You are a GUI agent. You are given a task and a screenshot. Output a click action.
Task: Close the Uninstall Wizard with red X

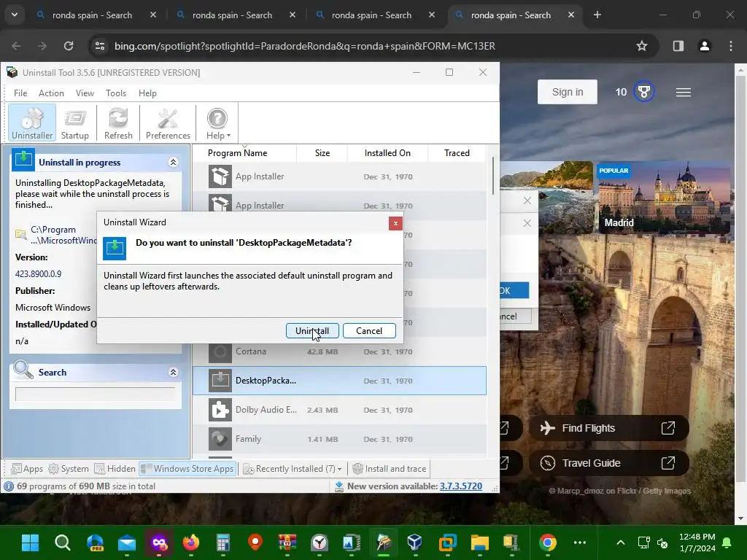[395, 223]
